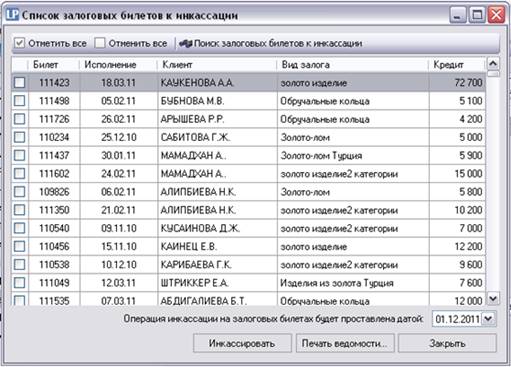Check the box for ticket 111602

[x=20, y=173]
